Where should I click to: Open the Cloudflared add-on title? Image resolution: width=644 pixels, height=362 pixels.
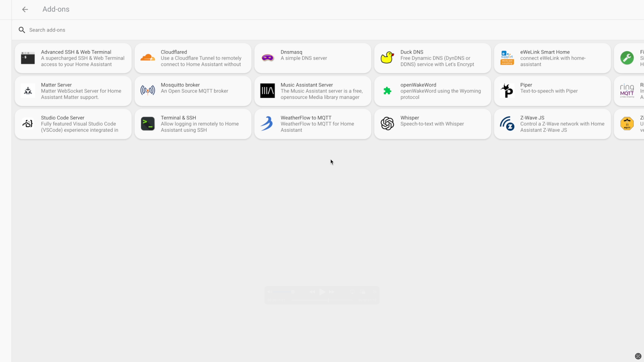(x=174, y=52)
